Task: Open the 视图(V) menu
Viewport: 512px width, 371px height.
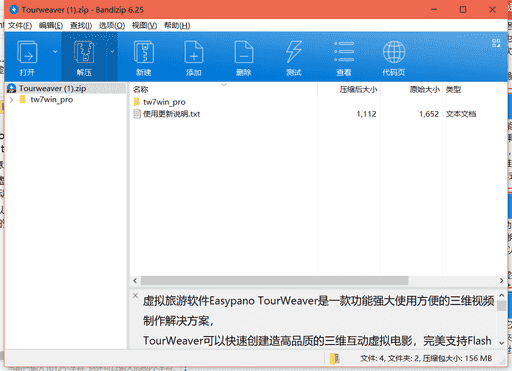Action: pyautogui.click(x=144, y=26)
